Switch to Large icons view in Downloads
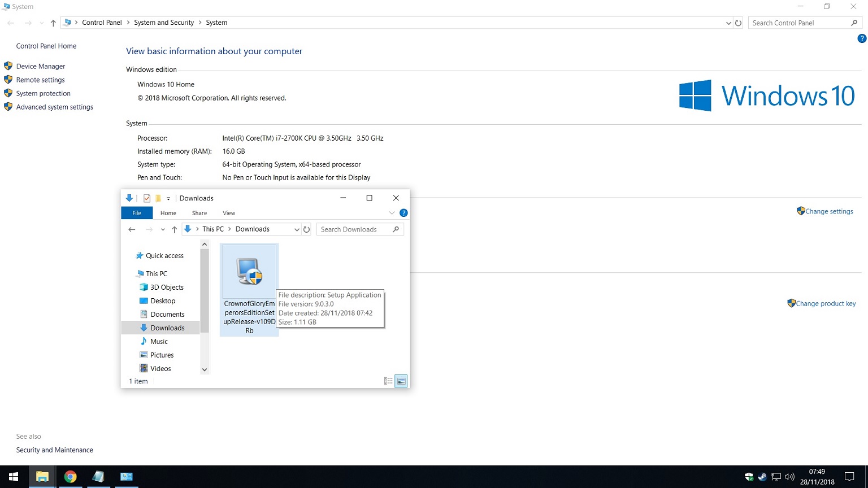The image size is (868, 488). coord(401,381)
